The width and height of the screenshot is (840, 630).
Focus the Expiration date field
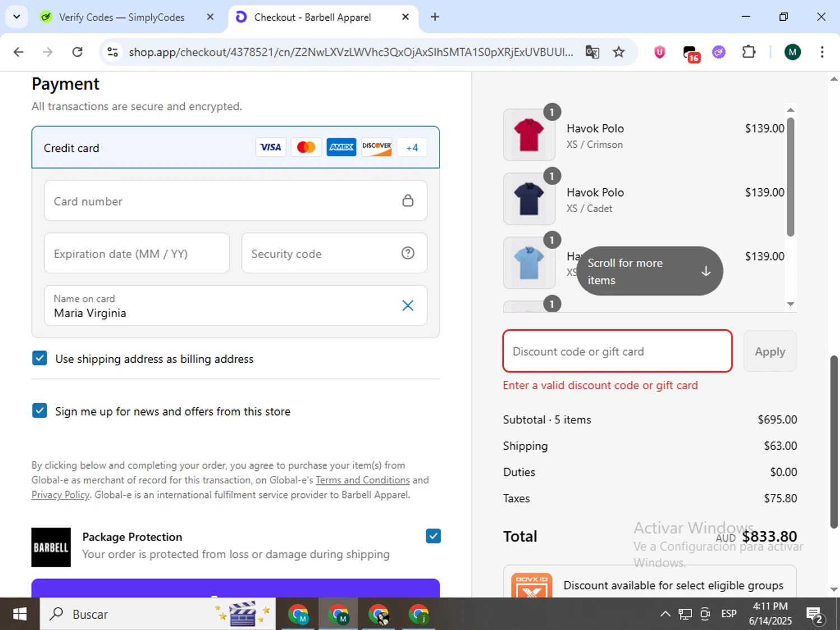click(x=137, y=253)
